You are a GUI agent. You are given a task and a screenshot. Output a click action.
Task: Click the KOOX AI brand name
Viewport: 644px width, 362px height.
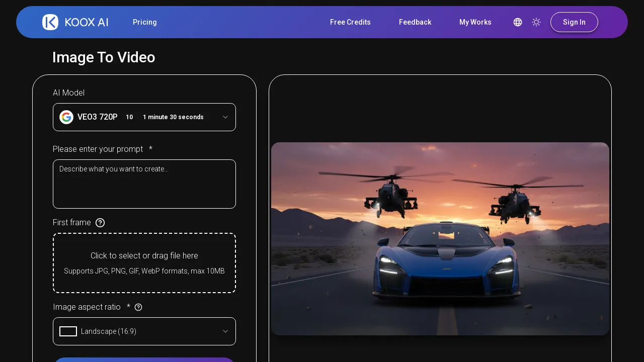point(86,22)
